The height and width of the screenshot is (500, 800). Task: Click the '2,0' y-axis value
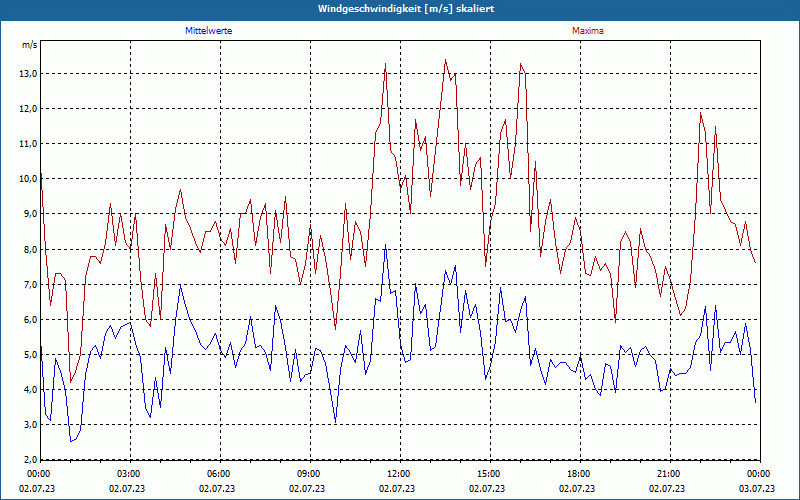pyautogui.click(x=30, y=460)
